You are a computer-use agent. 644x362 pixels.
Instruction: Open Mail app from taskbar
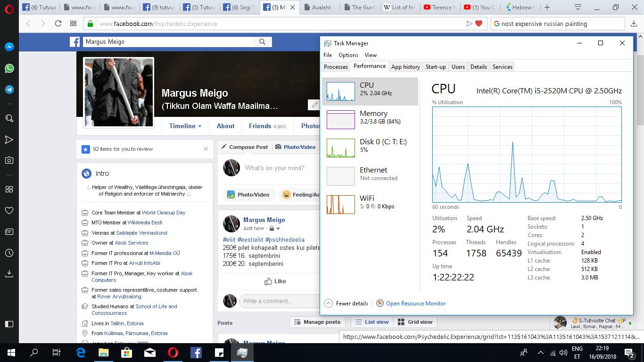click(x=150, y=352)
